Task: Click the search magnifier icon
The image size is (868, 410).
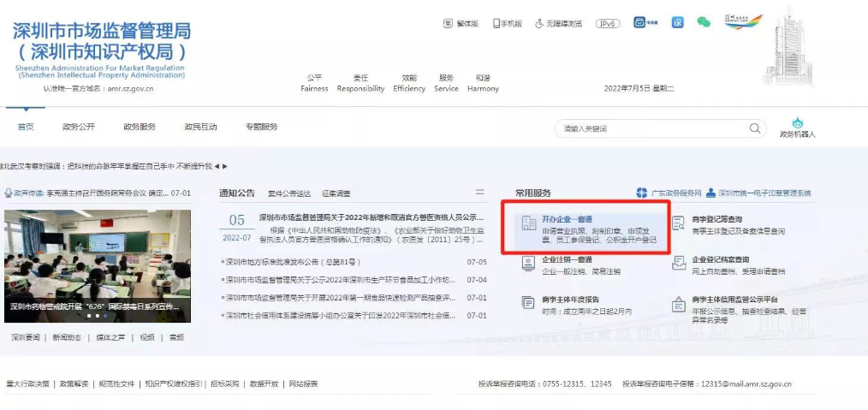Action: (x=755, y=128)
